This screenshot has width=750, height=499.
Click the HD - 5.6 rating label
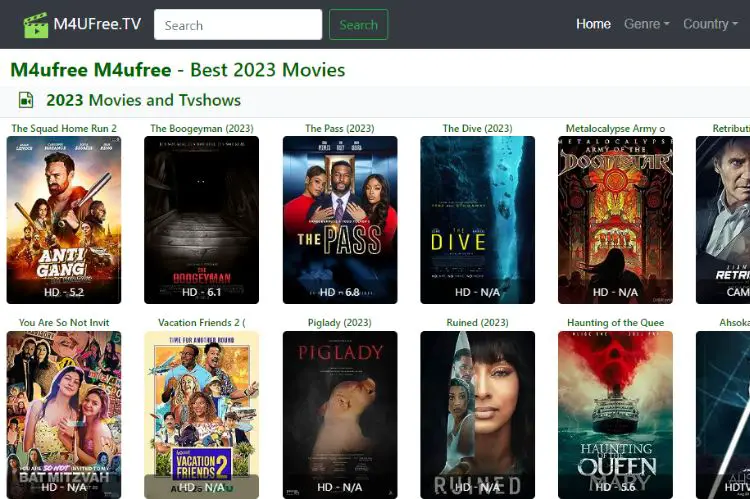click(615, 487)
